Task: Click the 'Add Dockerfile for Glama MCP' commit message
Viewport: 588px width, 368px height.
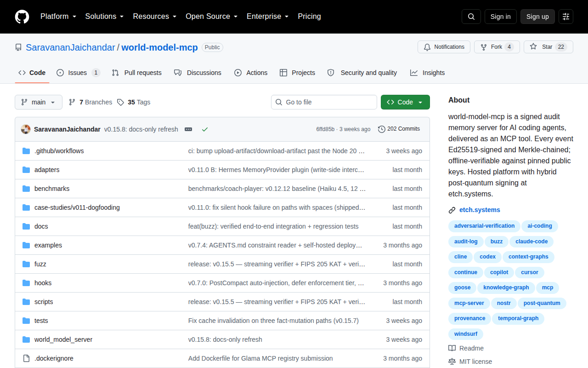Action: [x=260, y=358]
